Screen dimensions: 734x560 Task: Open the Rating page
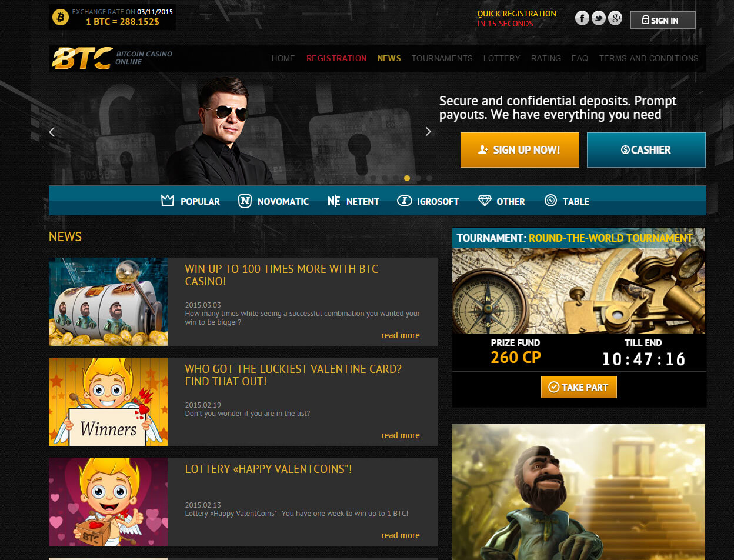point(546,58)
